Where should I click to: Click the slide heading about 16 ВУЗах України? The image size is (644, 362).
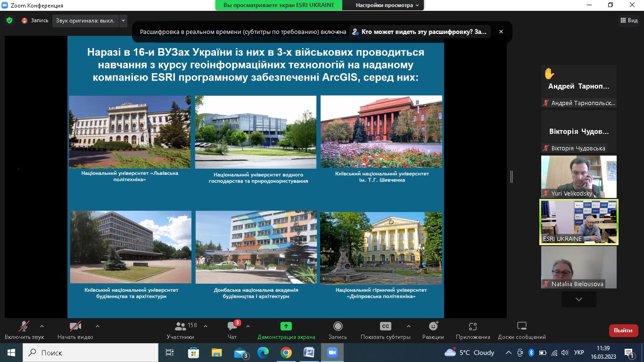(x=256, y=65)
